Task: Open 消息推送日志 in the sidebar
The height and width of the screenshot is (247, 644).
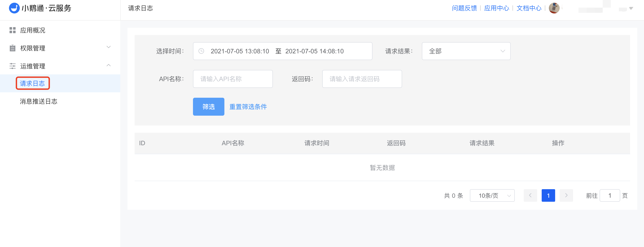Action: click(x=39, y=101)
